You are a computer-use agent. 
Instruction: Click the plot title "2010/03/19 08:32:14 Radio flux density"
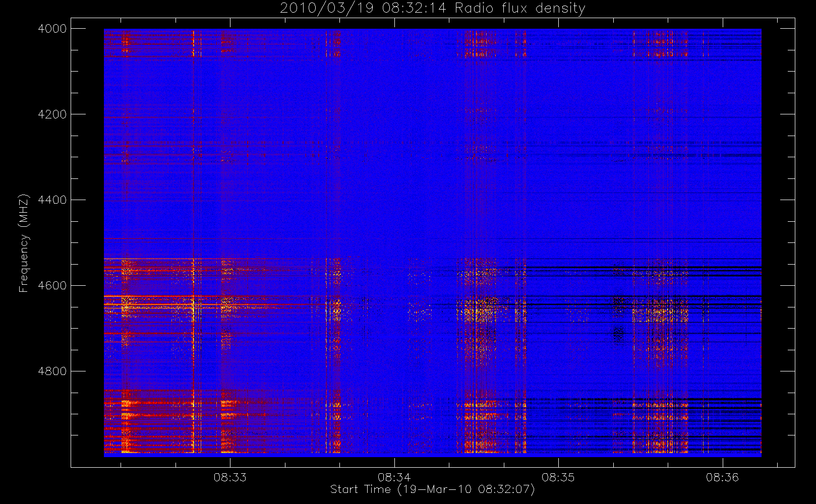433,9
